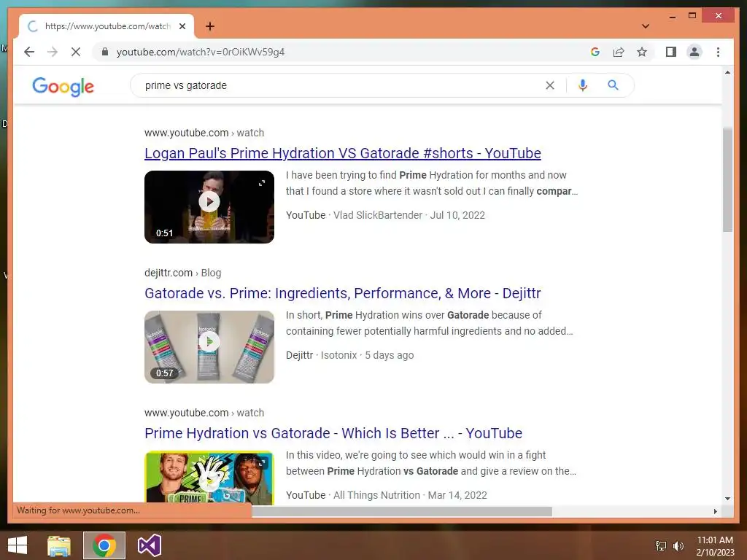Start voice search with microphone

click(582, 85)
